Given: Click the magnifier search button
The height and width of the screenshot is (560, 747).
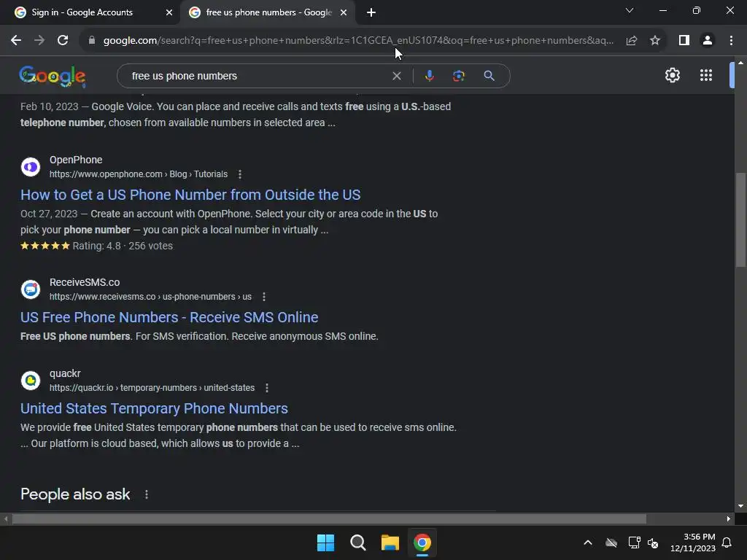Looking at the screenshot, I should pyautogui.click(x=489, y=76).
